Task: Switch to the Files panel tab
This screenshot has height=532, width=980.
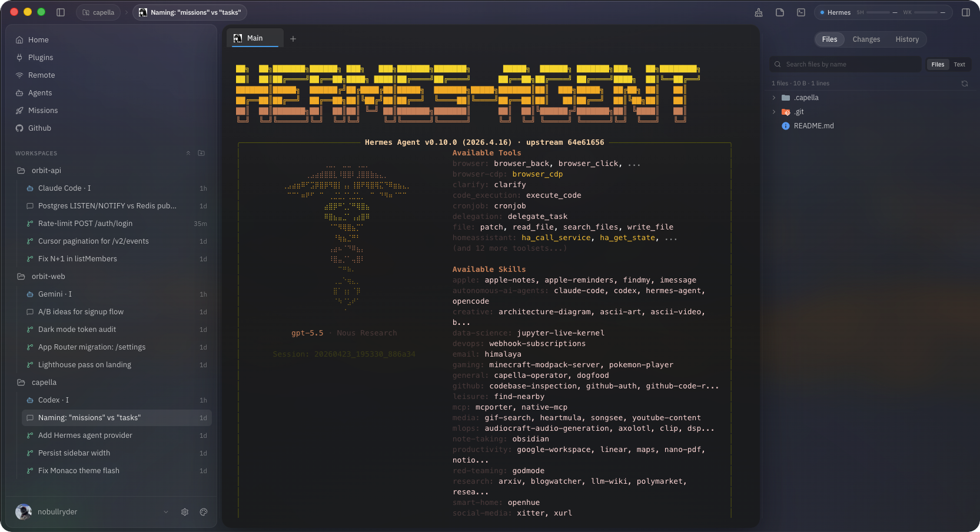Action: pos(830,39)
